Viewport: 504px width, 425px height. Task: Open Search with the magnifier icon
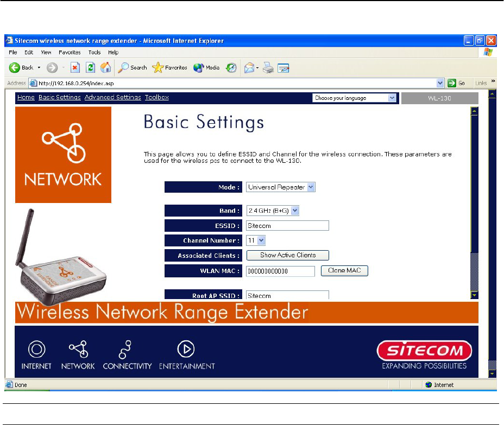pos(123,67)
